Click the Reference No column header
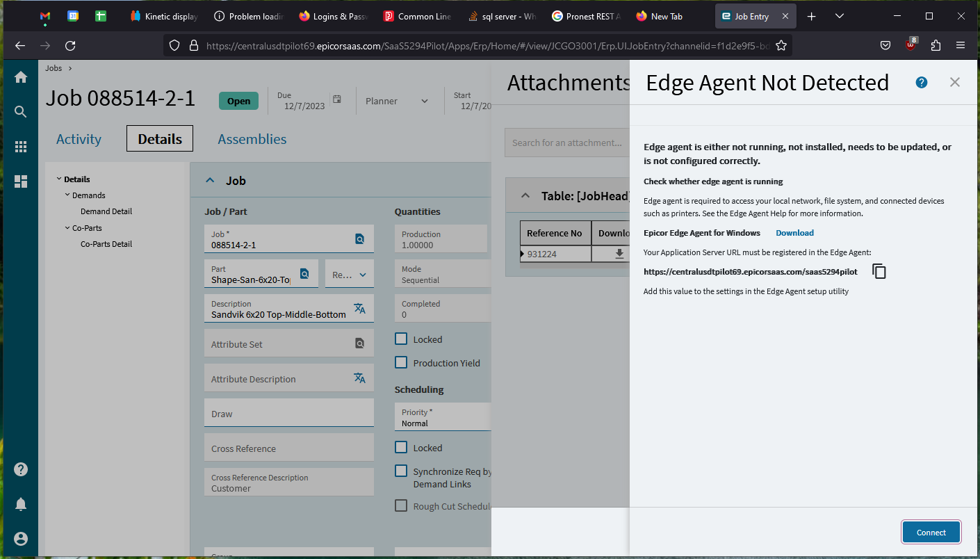 [x=555, y=233]
